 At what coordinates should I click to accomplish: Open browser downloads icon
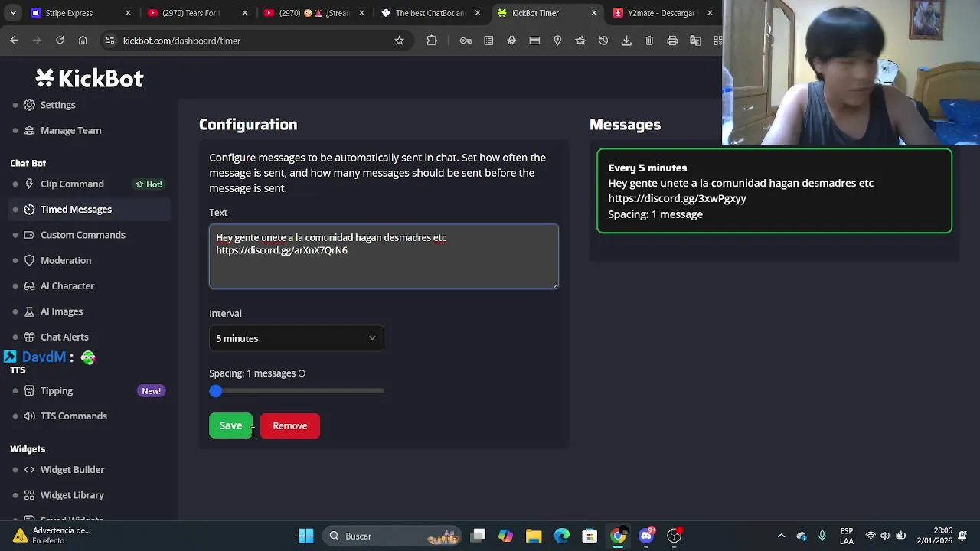pos(626,41)
